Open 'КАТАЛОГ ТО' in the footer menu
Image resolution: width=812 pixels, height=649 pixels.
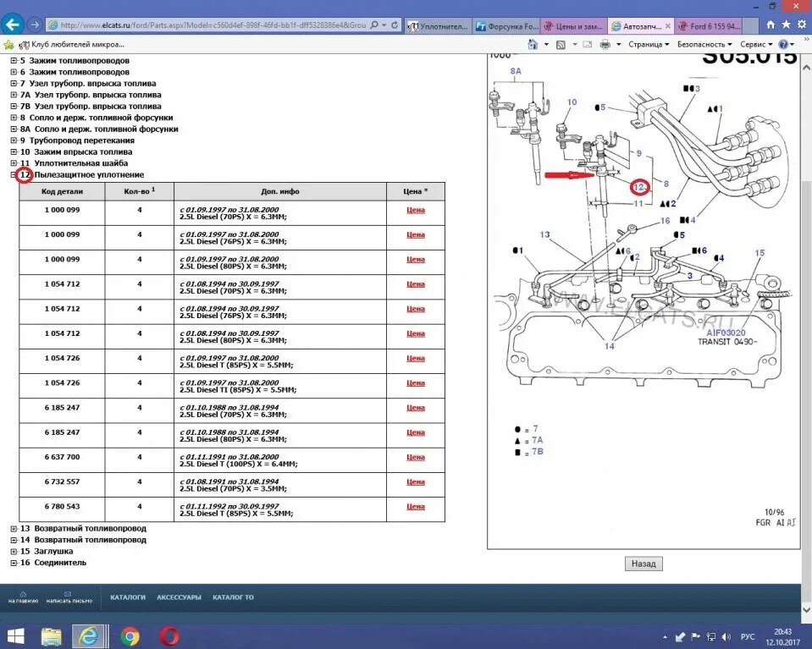[233, 597]
